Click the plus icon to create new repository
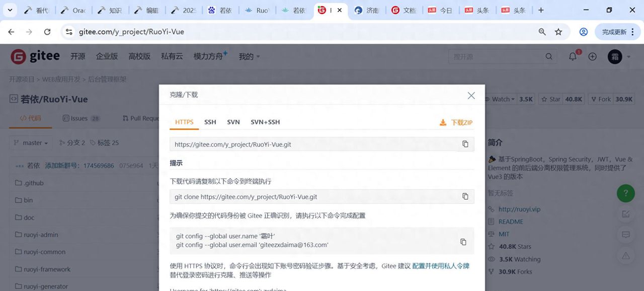Image resolution: width=644 pixels, height=291 pixels. point(592,56)
